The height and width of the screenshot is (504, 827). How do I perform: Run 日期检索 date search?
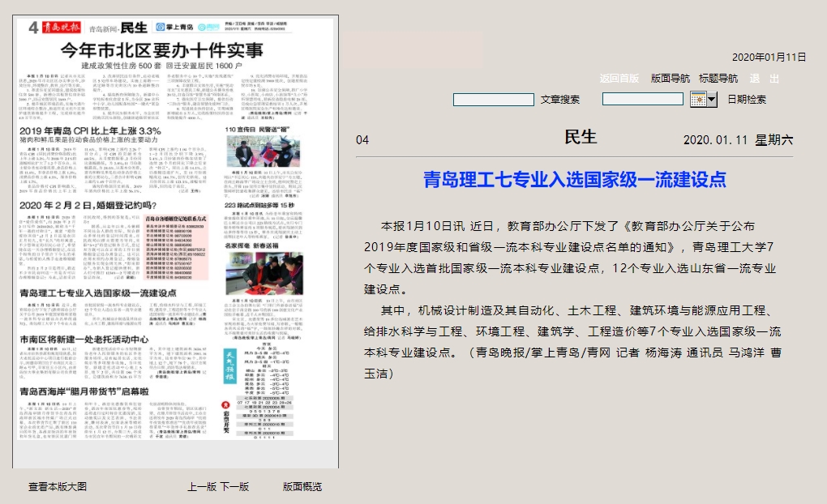tap(746, 100)
